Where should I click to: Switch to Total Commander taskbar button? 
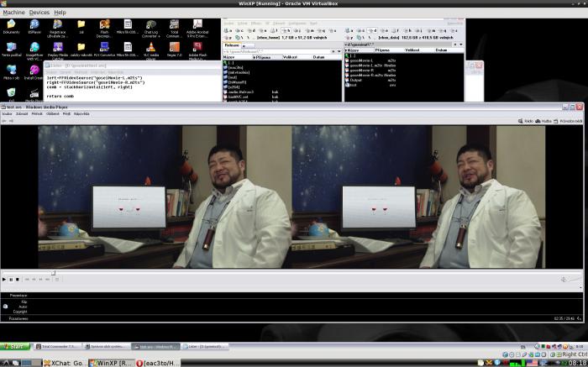click(x=58, y=347)
